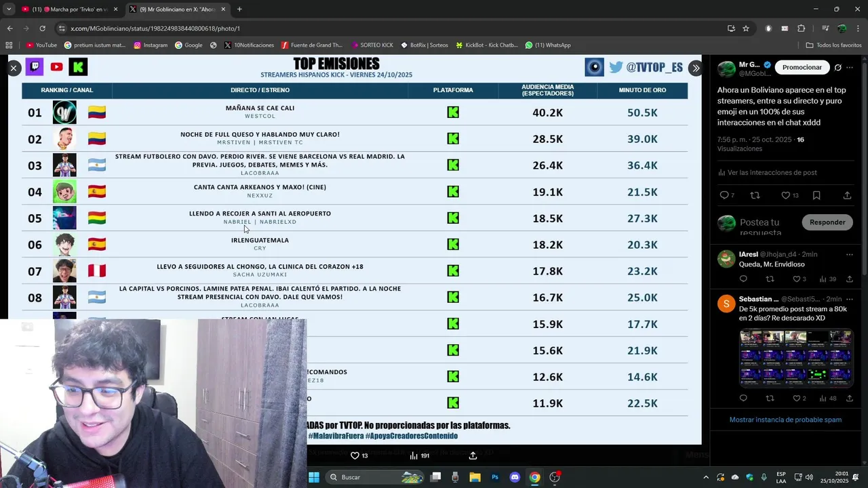Image resolution: width=868 pixels, height=488 pixels.
Task: Share IAresl's reply
Action: [849, 279]
